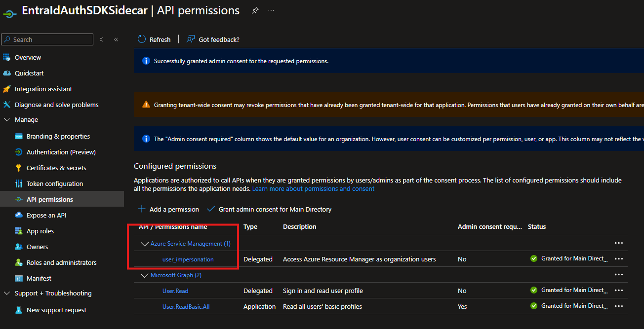Collapse the sidebar menu with the double chevron

pos(116,39)
